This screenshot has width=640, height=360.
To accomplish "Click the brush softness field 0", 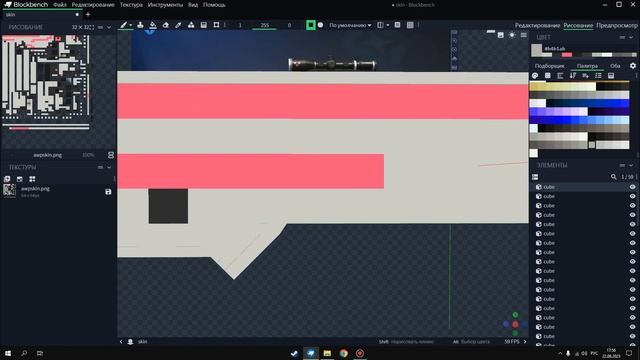I will [289, 25].
